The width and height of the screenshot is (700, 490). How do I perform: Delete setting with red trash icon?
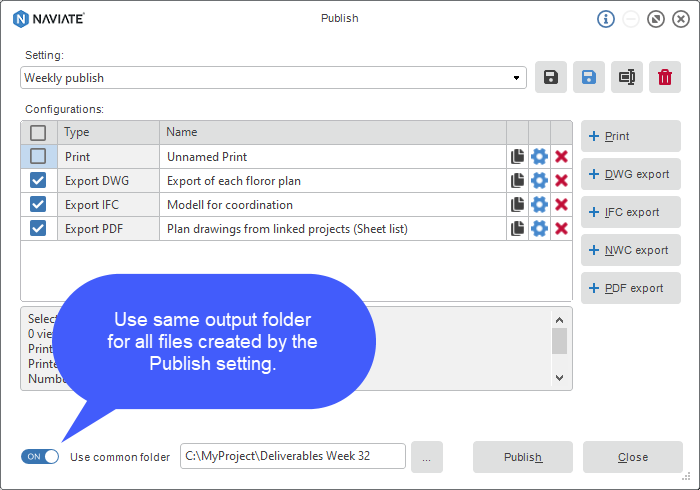665,77
